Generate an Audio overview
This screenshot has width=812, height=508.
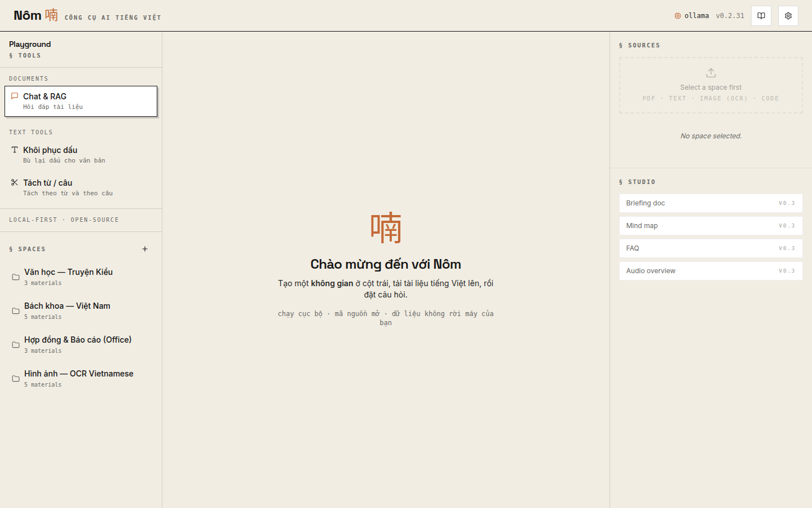(x=711, y=271)
